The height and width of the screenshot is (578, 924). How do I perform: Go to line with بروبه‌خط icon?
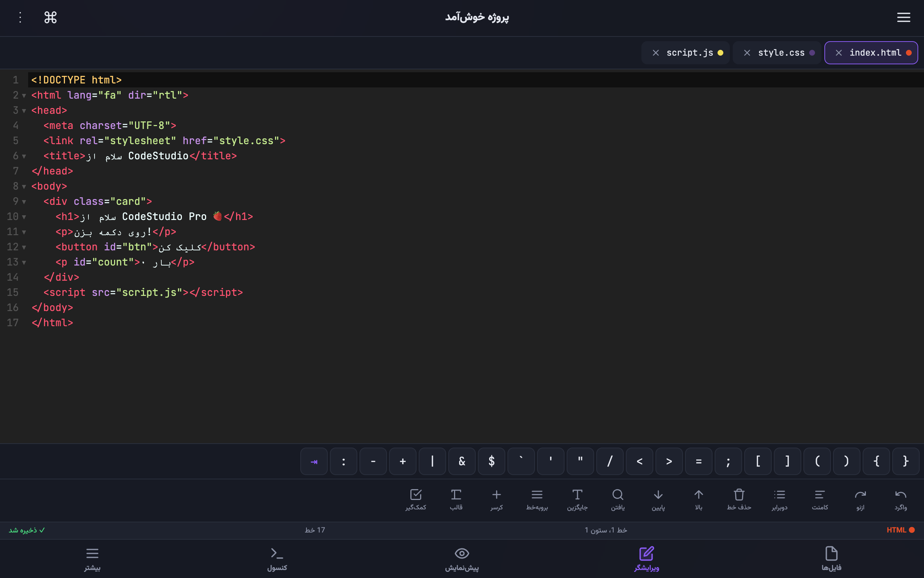point(537,500)
